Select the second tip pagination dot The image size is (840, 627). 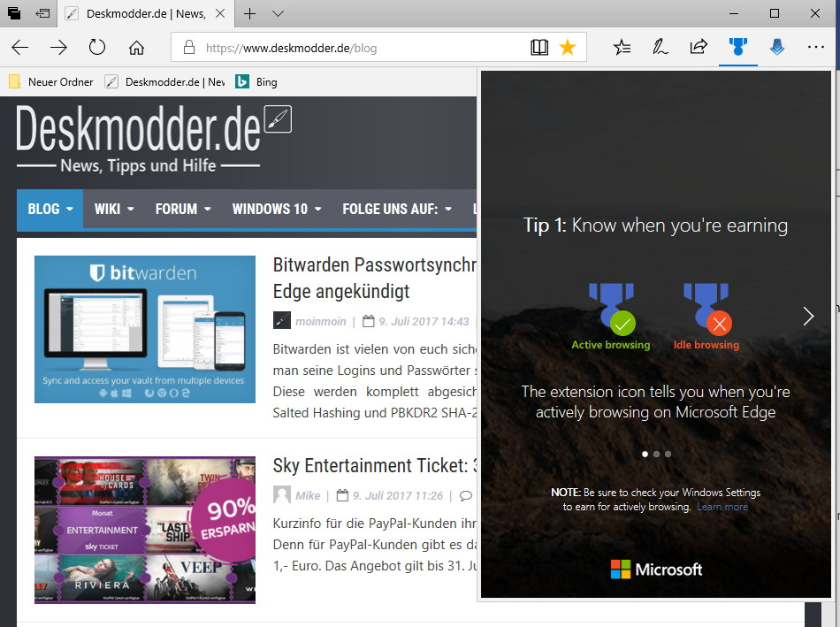[656, 454]
